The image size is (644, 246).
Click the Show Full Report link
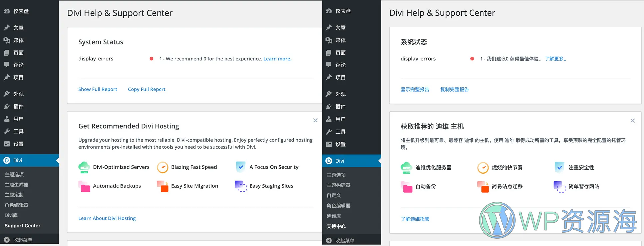pos(98,89)
